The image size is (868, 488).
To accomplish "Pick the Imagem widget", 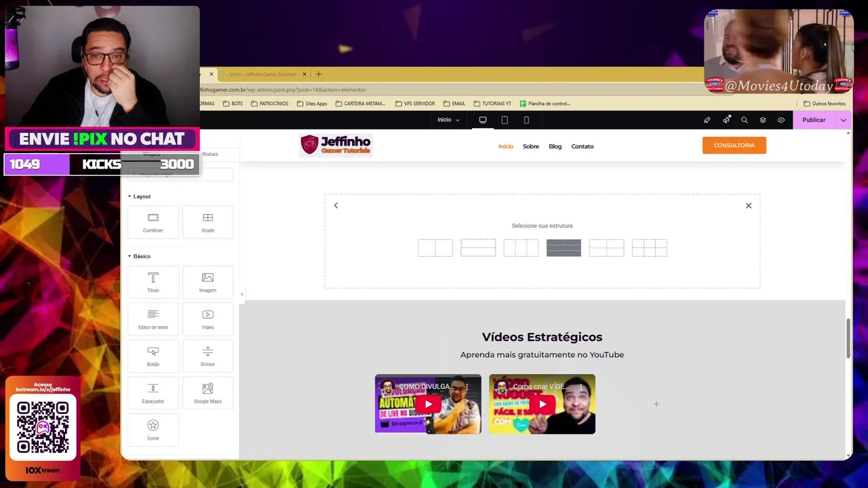I will pos(208,282).
